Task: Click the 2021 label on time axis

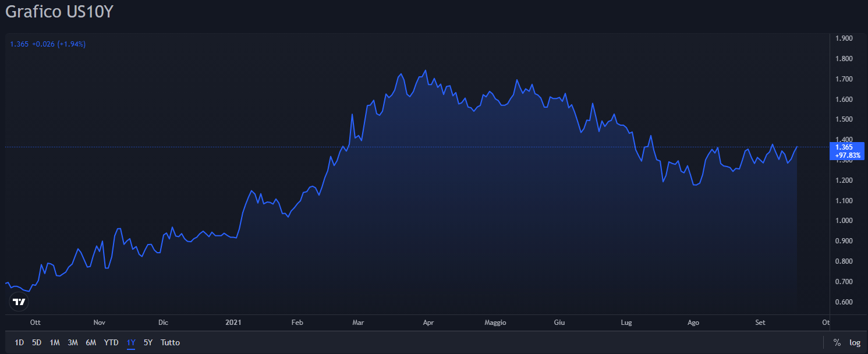Action: point(233,322)
